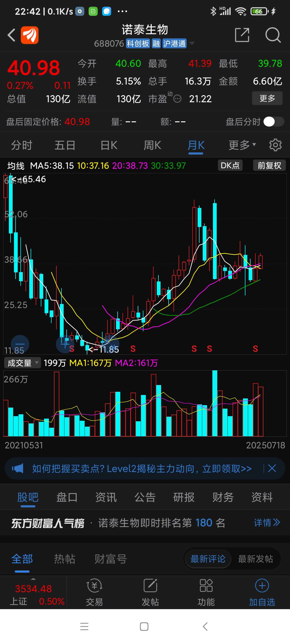This screenshot has width=290, height=644.
Task: Switch to 日K chart tab
Action: coord(109,145)
